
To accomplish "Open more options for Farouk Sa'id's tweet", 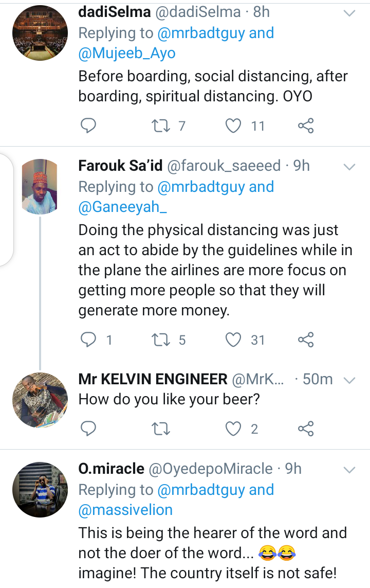I will coord(349,167).
